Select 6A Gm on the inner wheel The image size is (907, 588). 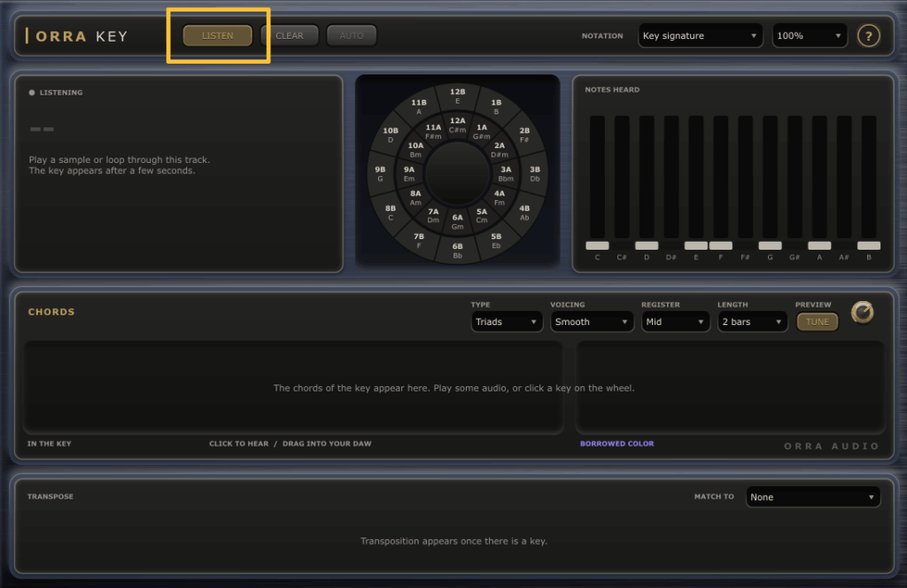458,221
